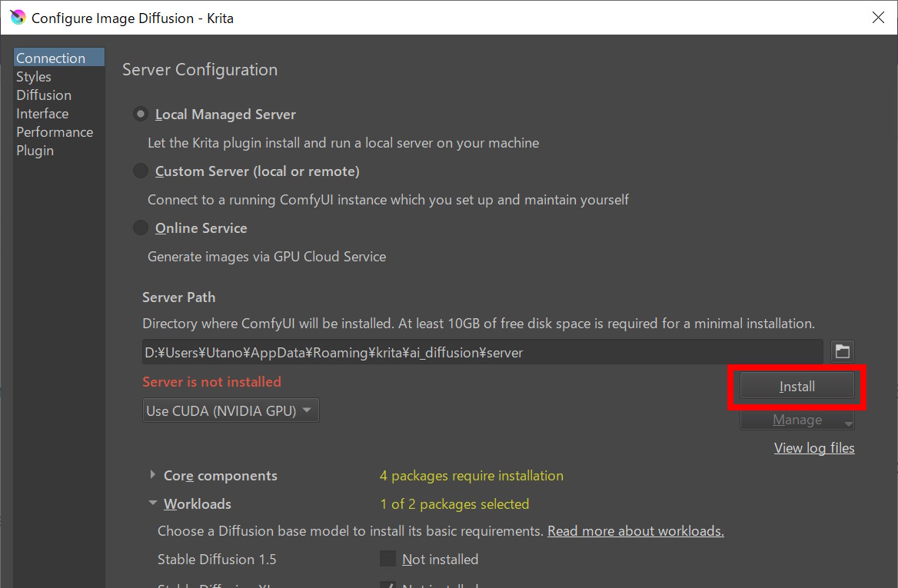
Task: Open the Use CUDA (NVIDIA GPU) dropdown
Action: point(230,410)
